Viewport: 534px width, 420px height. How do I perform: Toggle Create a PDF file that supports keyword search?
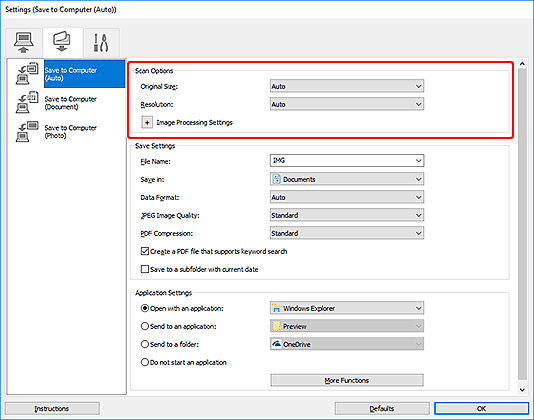point(145,251)
